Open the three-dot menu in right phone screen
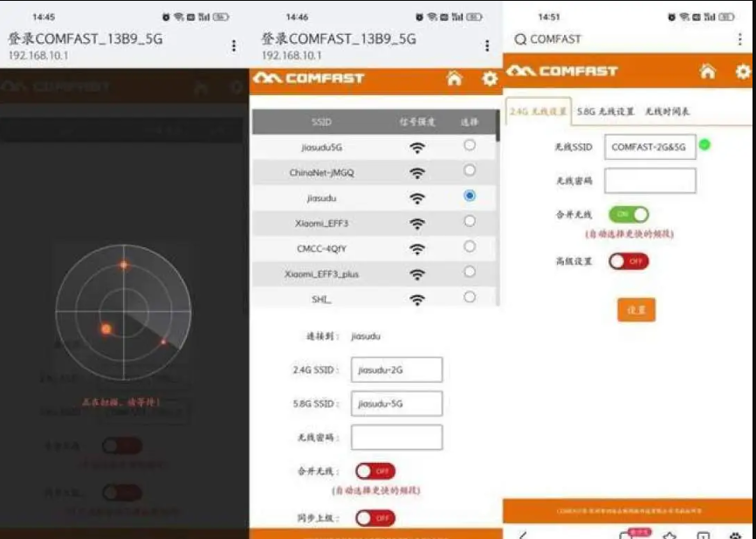 click(739, 39)
